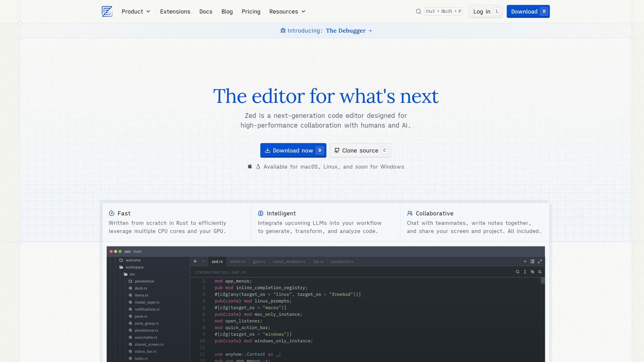The height and width of the screenshot is (362, 644).
Task: Open The Debugger announcement link
Action: pos(345,31)
